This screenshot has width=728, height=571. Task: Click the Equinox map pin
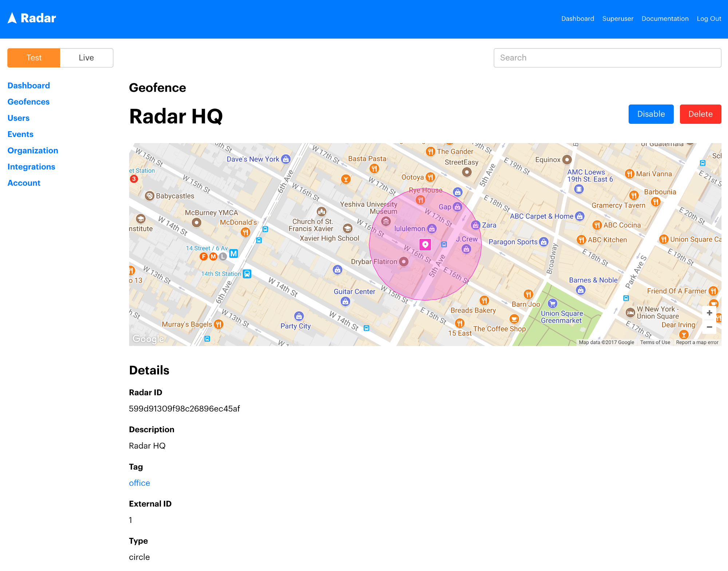(567, 160)
